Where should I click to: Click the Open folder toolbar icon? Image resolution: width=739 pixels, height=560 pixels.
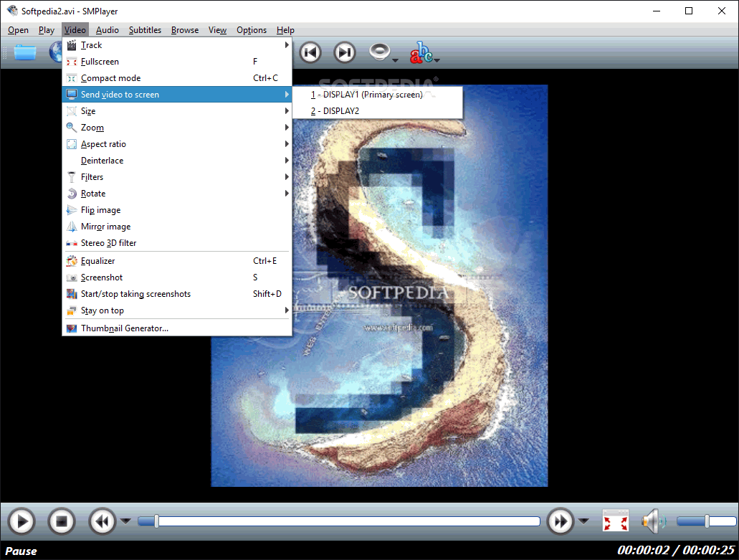coord(25,52)
